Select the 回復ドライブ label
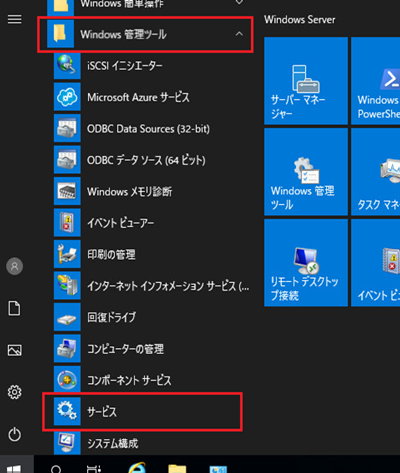This screenshot has height=473, width=400. [x=111, y=317]
